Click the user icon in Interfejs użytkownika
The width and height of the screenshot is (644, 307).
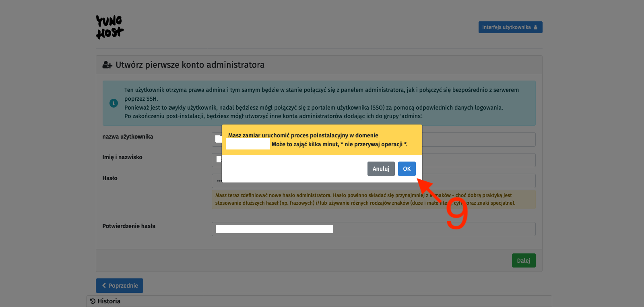click(x=535, y=27)
